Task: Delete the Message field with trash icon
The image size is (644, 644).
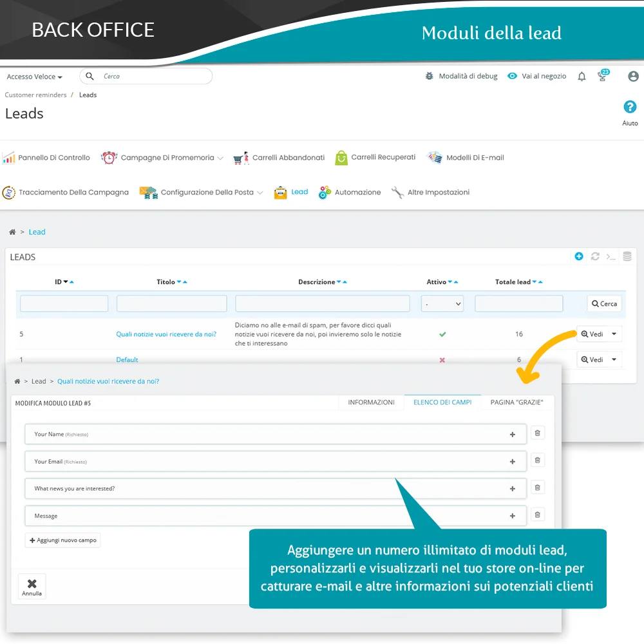Action: (538, 515)
